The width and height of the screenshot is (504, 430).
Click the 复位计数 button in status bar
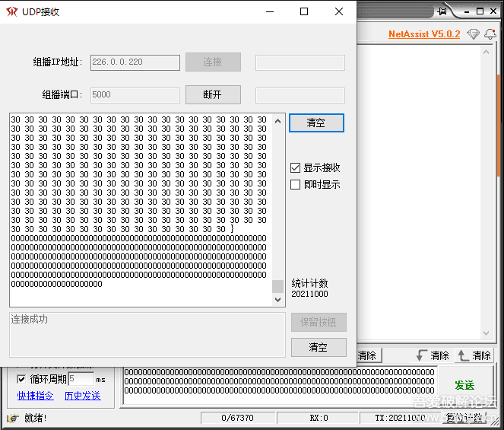464,418
